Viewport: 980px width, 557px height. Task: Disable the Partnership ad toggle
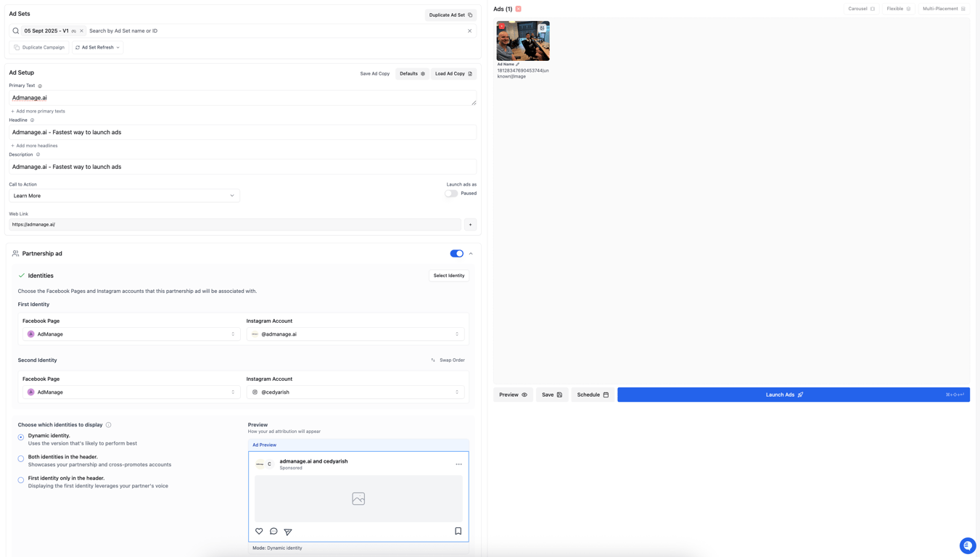(x=456, y=254)
